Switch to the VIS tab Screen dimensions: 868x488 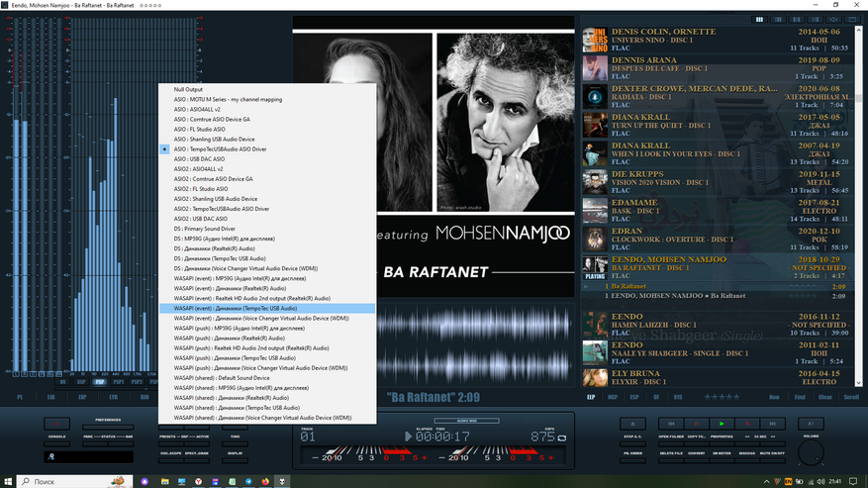pyautogui.click(x=678, y=397)
